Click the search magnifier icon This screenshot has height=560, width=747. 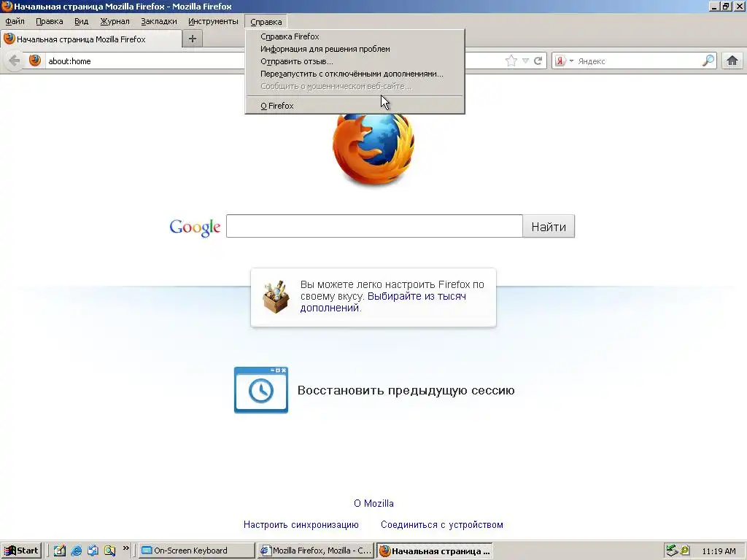point(708,61)
